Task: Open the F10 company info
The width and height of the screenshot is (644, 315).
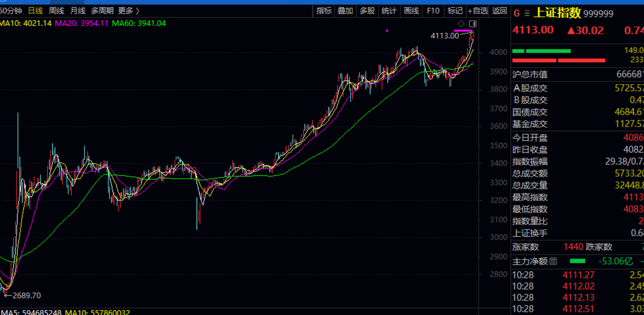Action: pos(433,11)
